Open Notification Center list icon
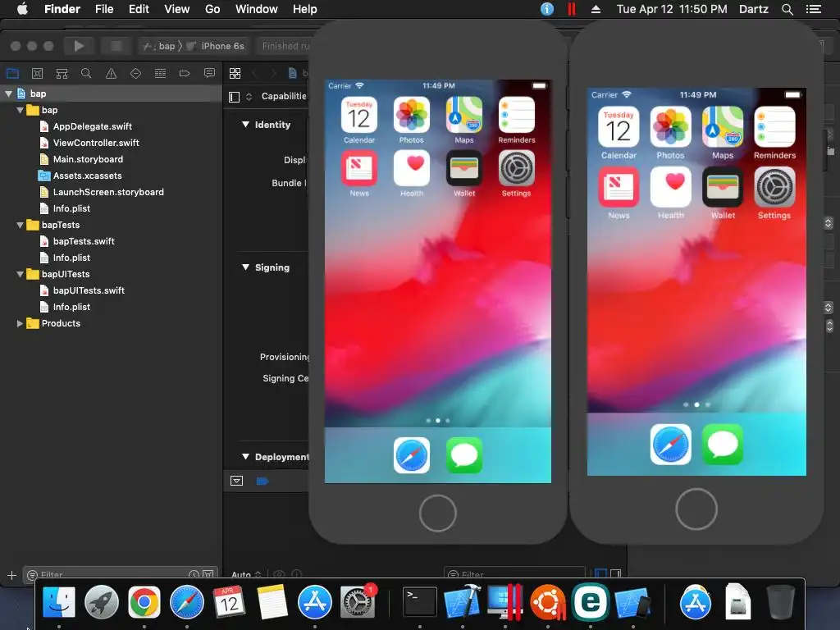Image resolution: width=840 pixels, height=630 pixels. tap(813, 9)
